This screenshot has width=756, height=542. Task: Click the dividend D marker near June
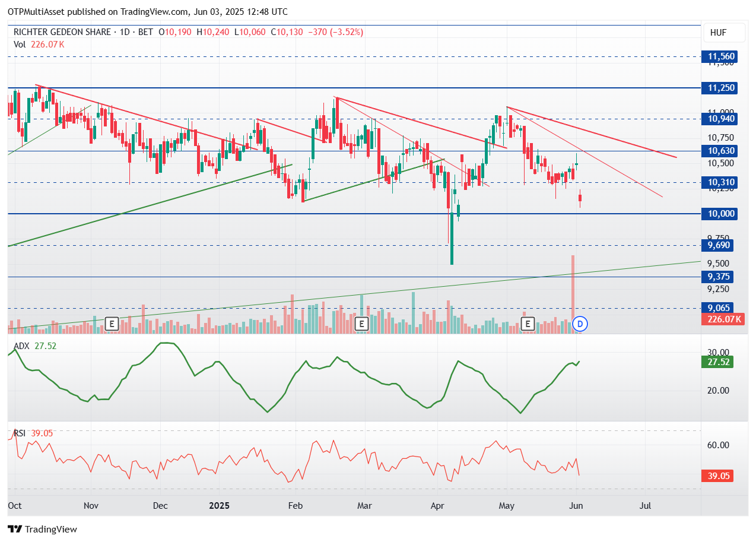[581, 324]
